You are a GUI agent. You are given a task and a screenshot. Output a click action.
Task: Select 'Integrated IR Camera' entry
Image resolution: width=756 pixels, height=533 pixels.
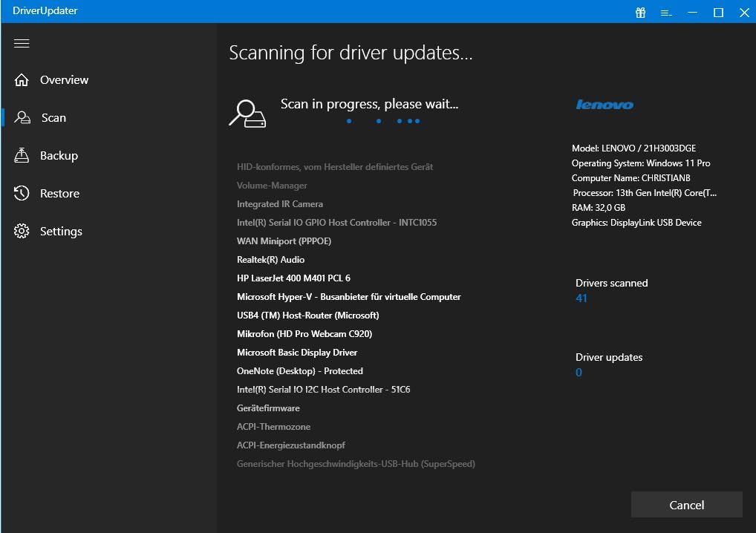tap(280, 204)
